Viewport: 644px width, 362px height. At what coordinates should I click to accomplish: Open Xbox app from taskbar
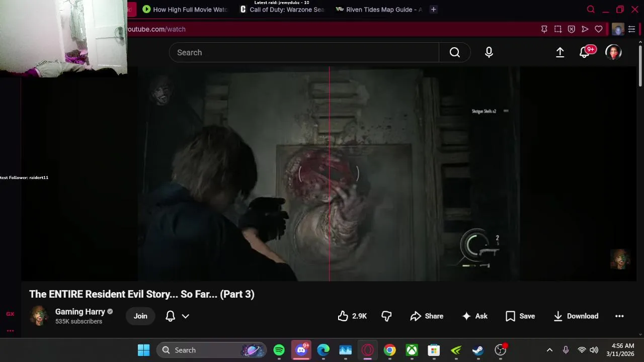(412, 350)
